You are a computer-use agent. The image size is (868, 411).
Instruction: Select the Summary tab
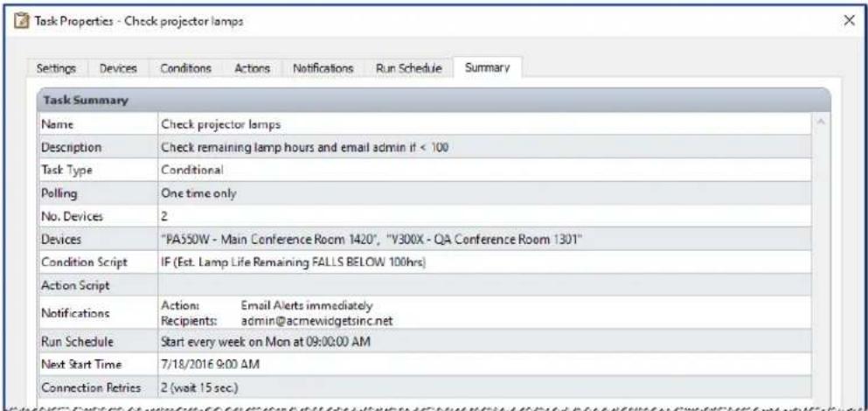click(x=487, y=68)
